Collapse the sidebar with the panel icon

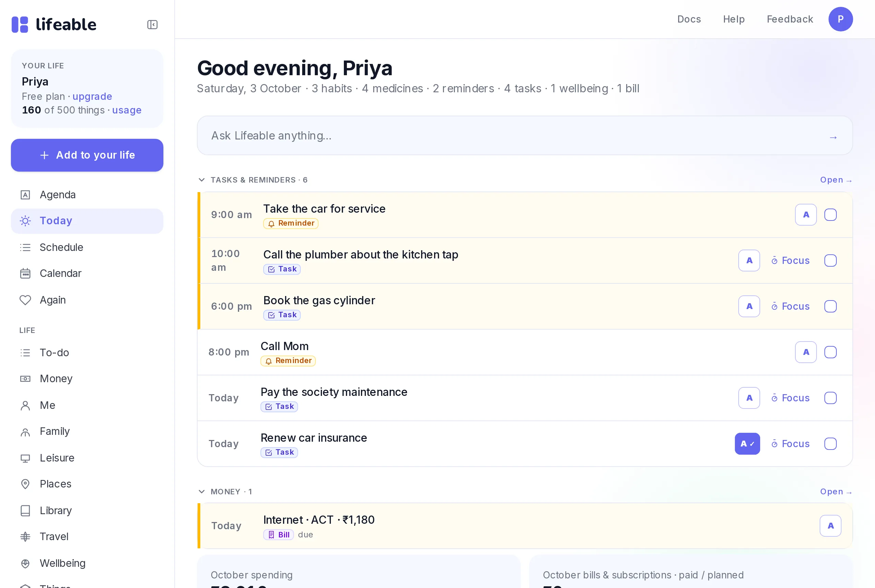point(152,25)
